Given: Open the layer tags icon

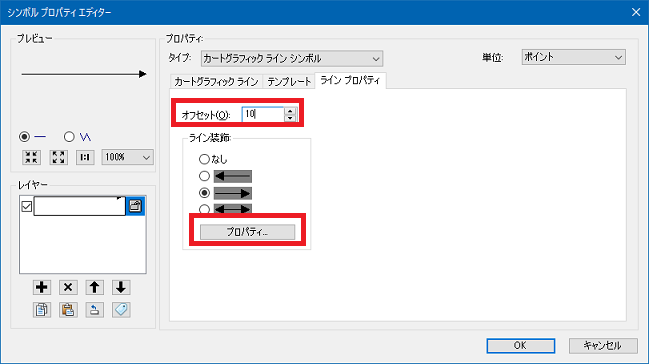Looking at the screenshot, I should [121, 310].
